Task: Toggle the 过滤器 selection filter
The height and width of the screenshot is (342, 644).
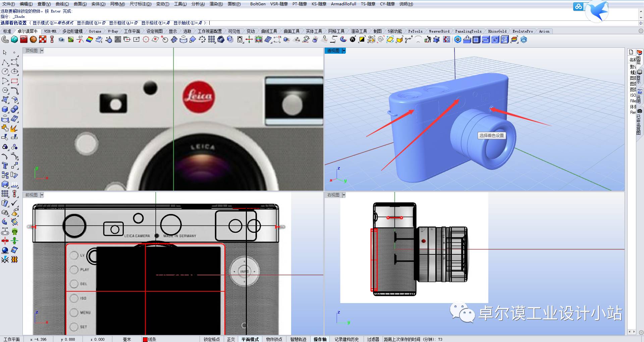Action: coord(373,339)
